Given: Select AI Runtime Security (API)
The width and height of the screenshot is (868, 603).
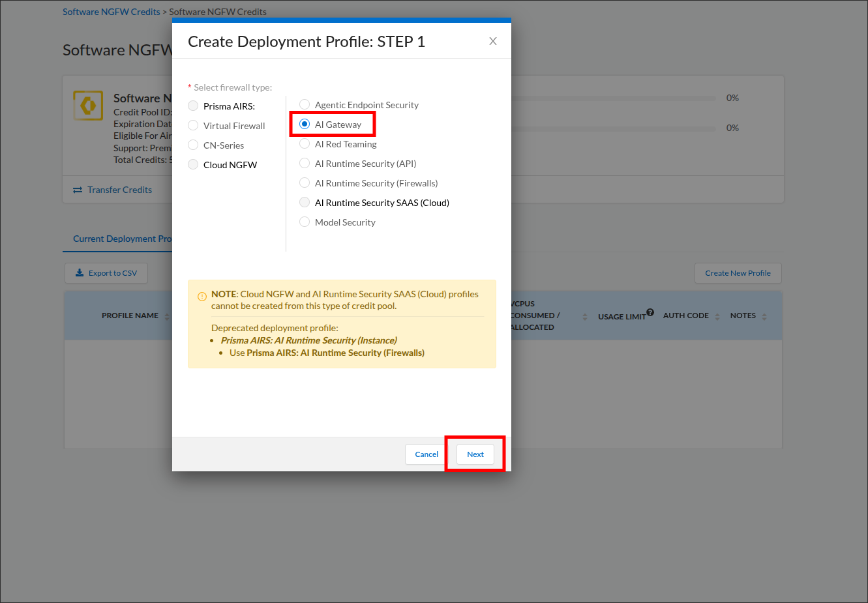Looking at the screenshot, I should 305,163.
